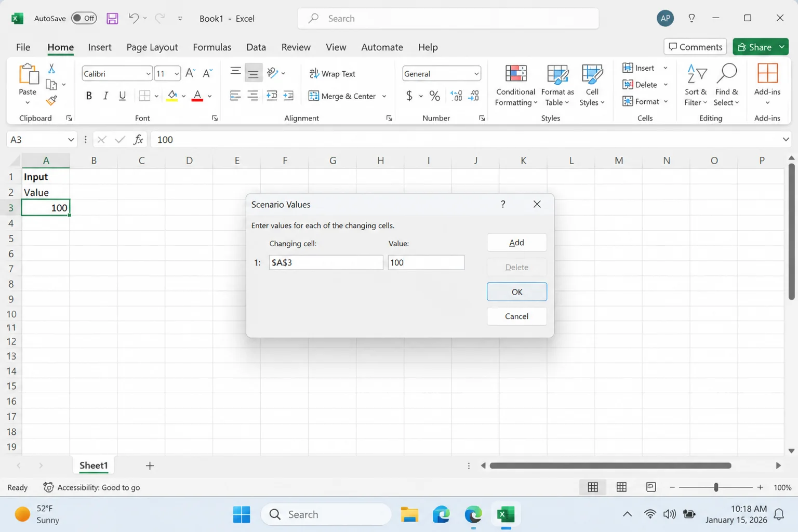Open the File menu
798x532 pixels.
tap(23, 47)
